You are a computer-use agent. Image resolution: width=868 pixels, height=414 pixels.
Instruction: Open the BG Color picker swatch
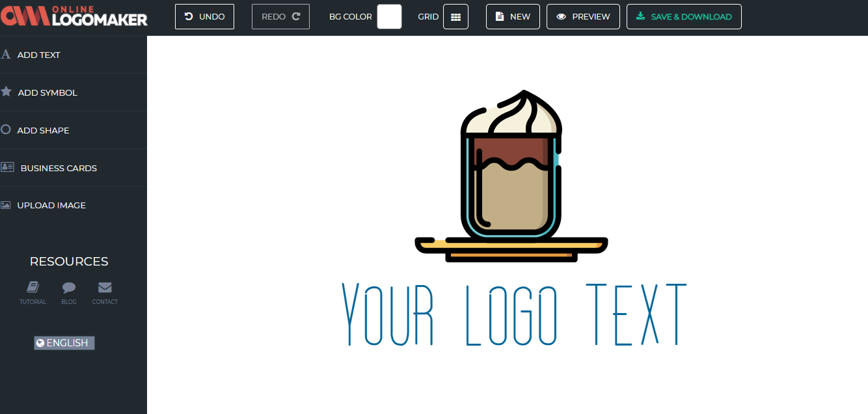pyautogui.click(x=389, y=16)
